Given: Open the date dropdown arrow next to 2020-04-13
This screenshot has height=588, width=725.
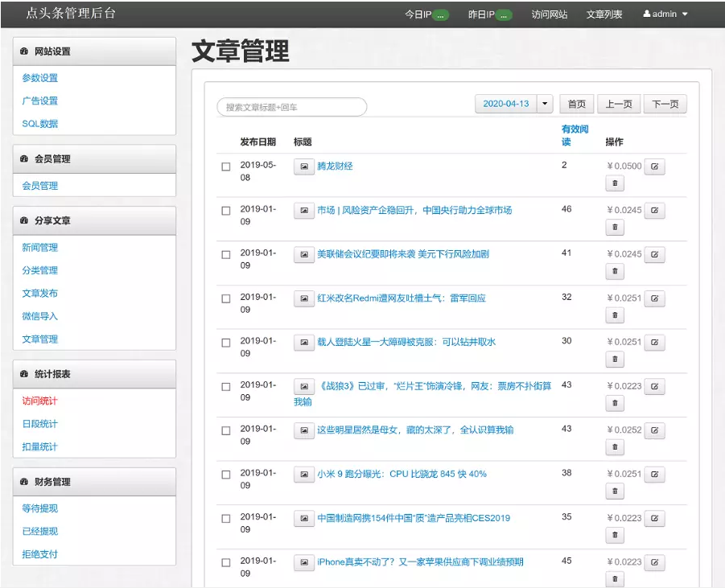Looking at the screenshot, I should [x=546, y=104].
